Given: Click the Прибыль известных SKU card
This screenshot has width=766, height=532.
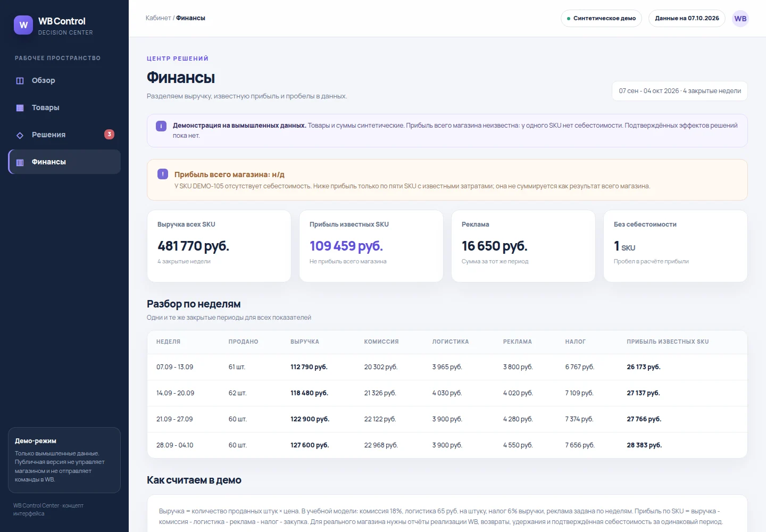Looking at the screenshot, I should point(371,246).
